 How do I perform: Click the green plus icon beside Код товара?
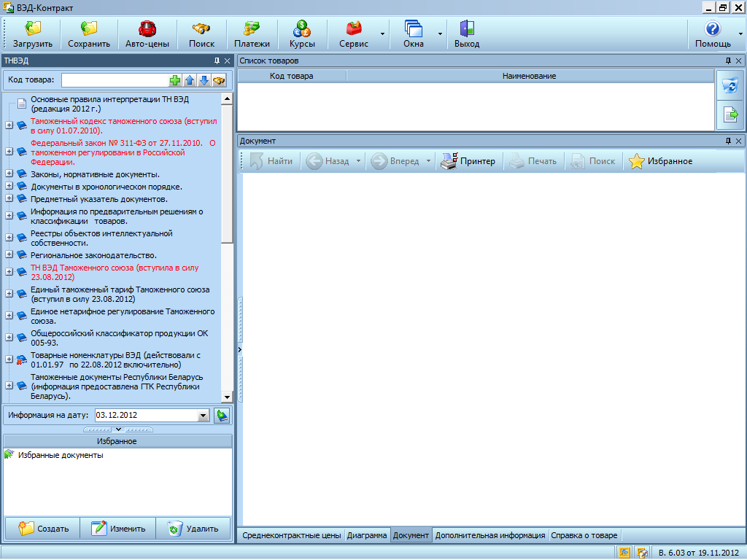pos(175,80)
